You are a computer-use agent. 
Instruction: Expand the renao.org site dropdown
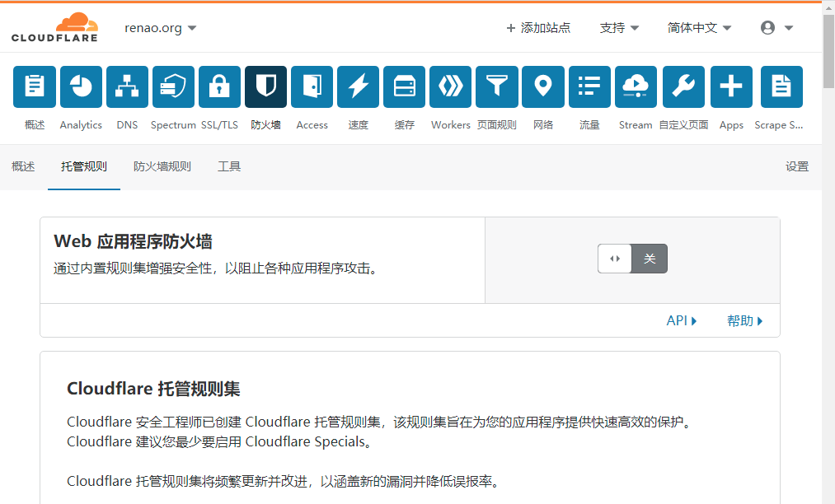tap(161, 28)
